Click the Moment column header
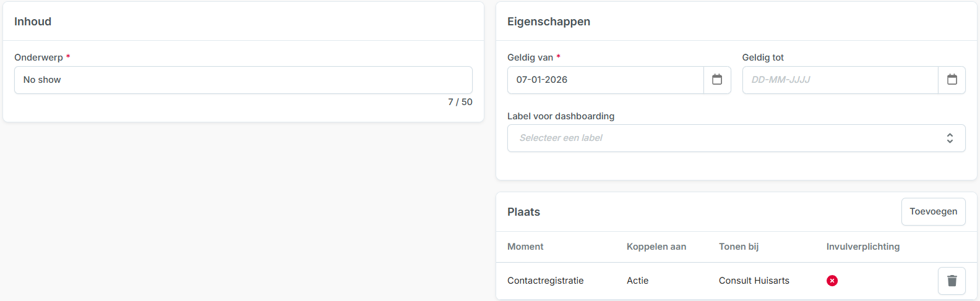980x301 pixels. tap(525, 247)
